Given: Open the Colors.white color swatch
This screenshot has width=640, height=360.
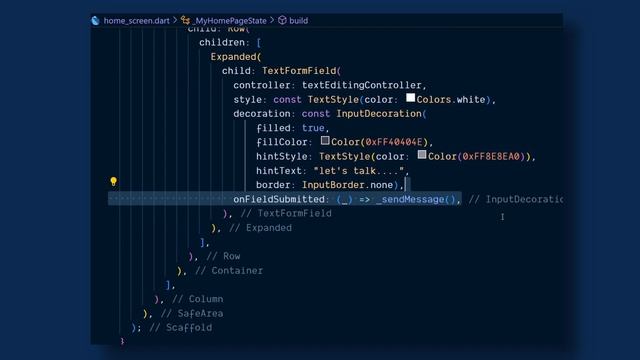Looking at the screenshot, I should coord(411,98).
